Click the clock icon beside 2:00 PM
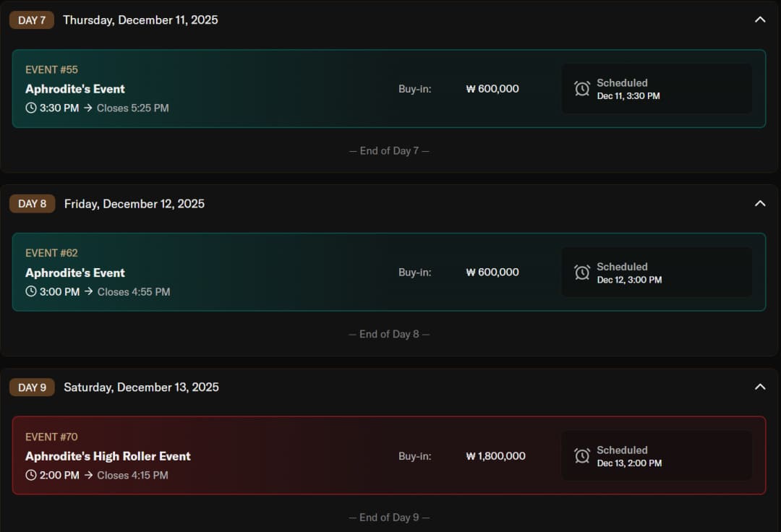Image resolution: width=781 pixels, height=532 pixels. click(30, 476)
